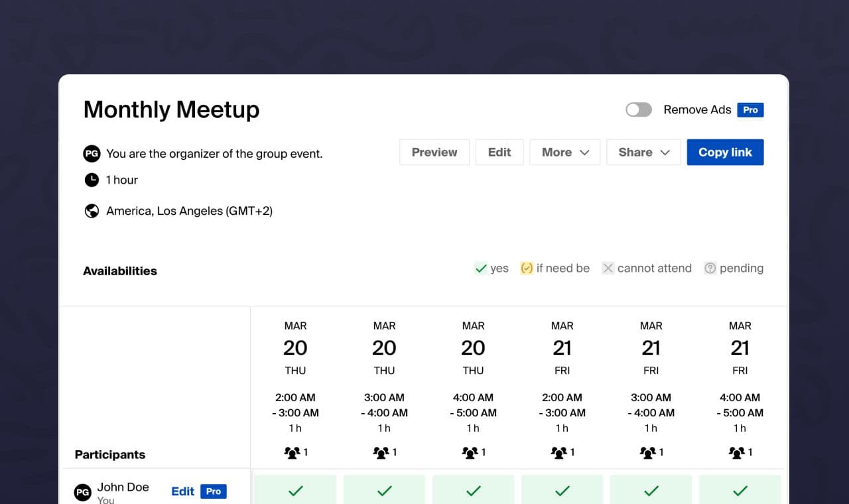Click the clock duration icon
This screenshot has width=849, height=504.
click(x=92, y=180)
